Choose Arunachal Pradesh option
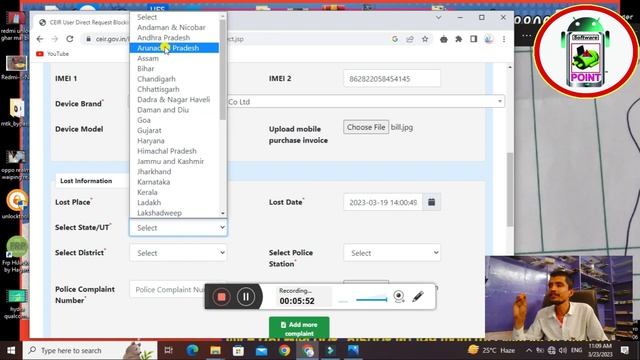This screenshot has width=640, height=360. point(174,48)
